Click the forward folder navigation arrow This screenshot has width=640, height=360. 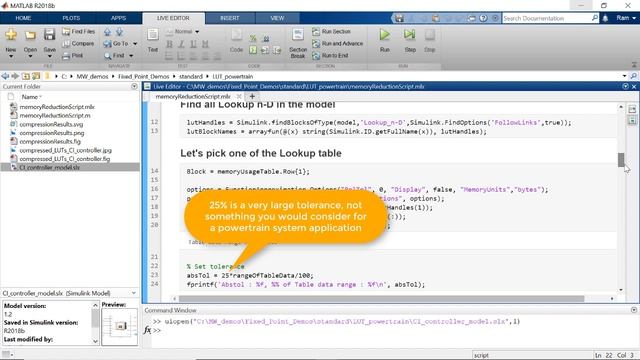tap(15, 76)
